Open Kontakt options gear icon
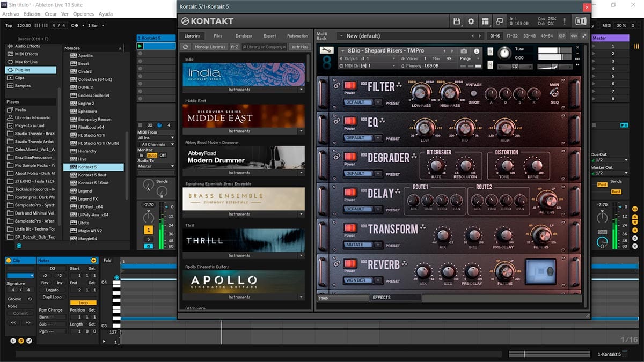 (471, 21)
